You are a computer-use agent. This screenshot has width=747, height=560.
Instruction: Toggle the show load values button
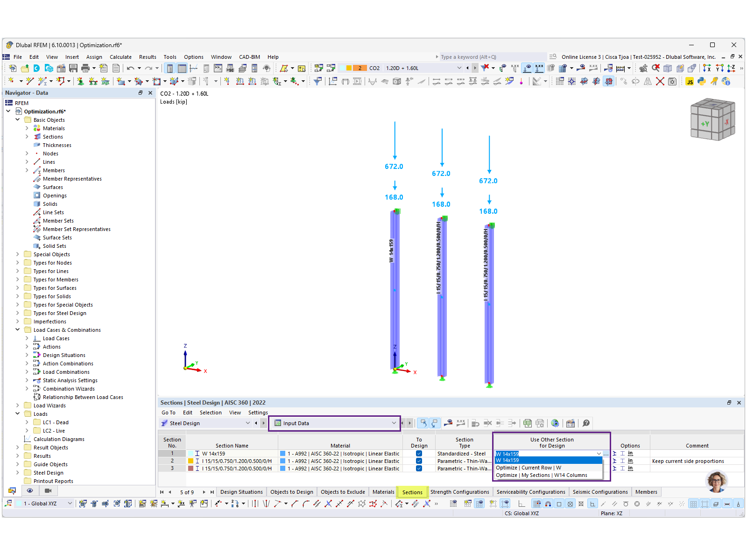(539, 68)
